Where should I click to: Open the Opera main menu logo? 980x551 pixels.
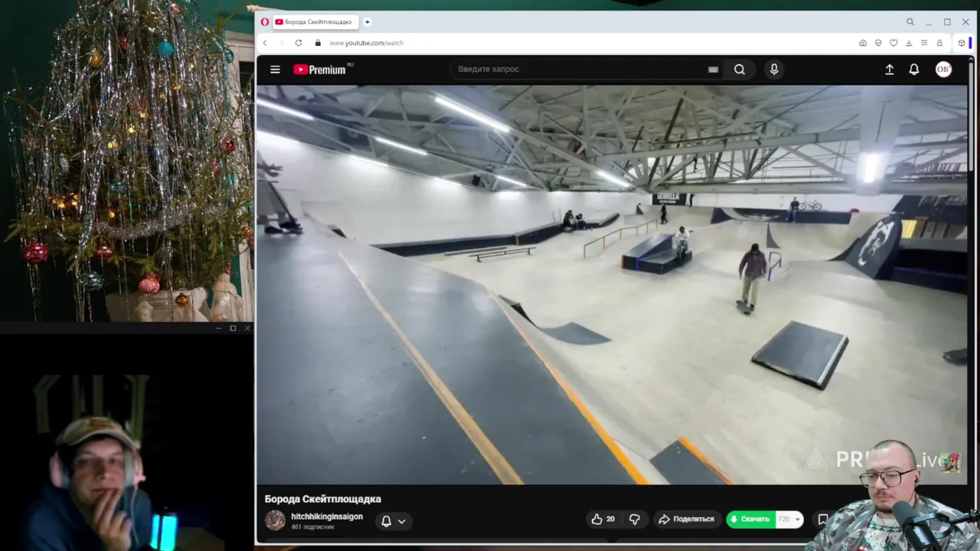point(265,22)
